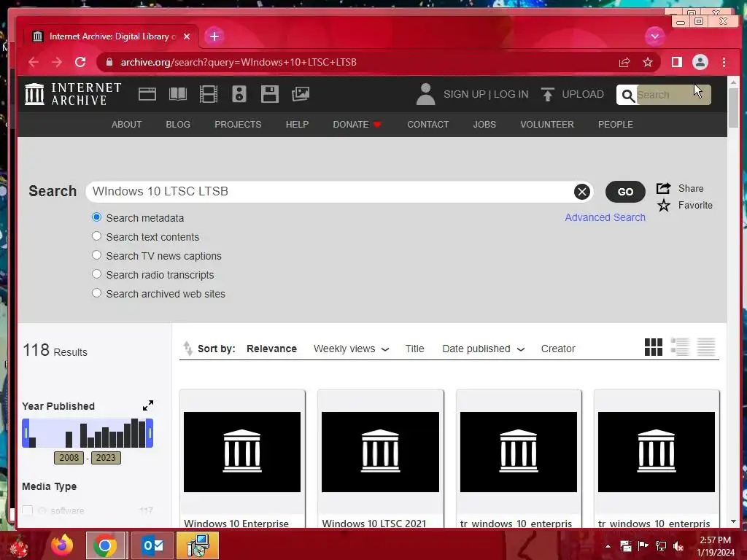Close the Internet Archive tab
Image resolution: width=747 pixels, height=560 pixels.
pyautogui.click(x=187, y=36)
